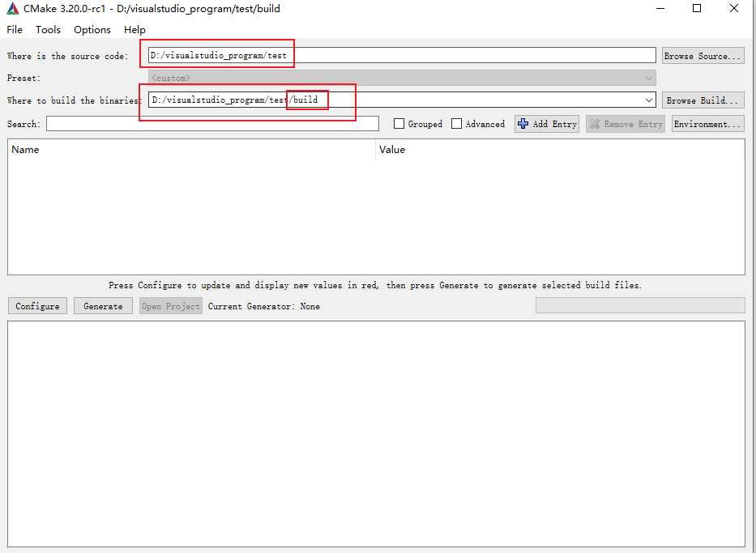
Task: Open the Environment dialog button
Action: pyautogui.click(x=707, y=124)
